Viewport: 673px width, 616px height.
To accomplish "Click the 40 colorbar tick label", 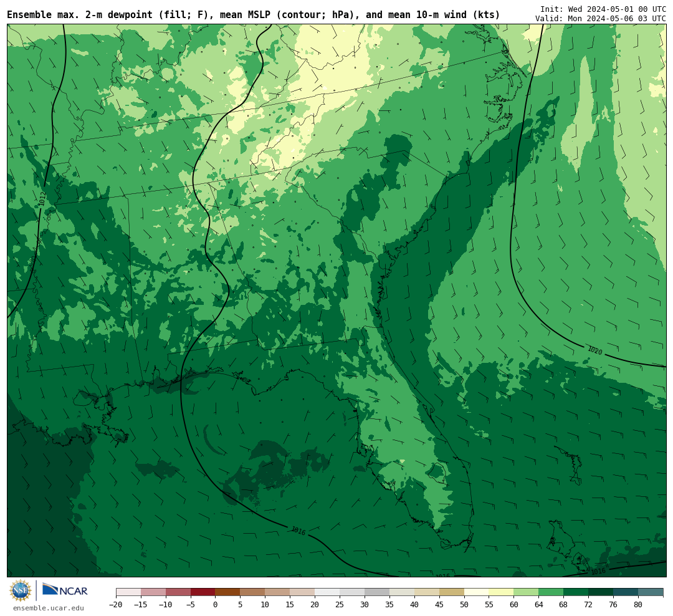I will [x=414, y=604].
